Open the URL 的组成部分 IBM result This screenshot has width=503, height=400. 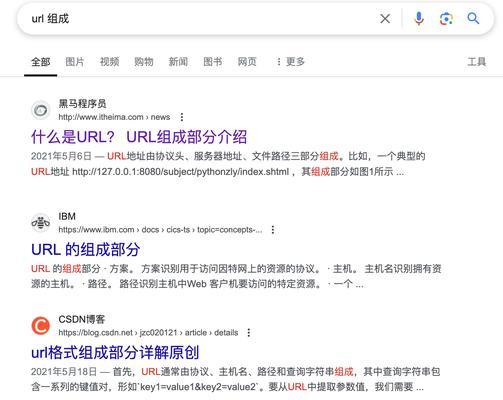coord(86,249)
